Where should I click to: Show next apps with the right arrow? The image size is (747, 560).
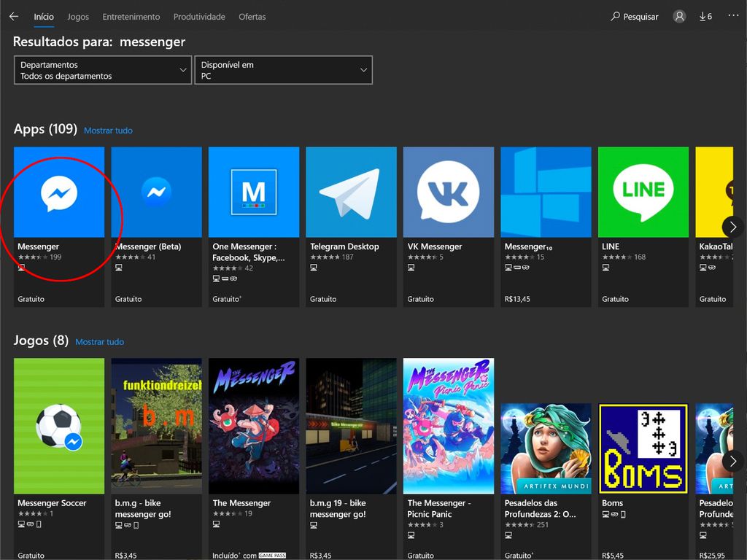point(732,227)
